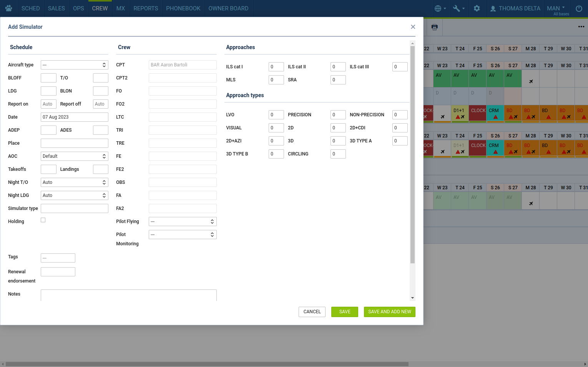Expand the Aircraft type dropdown
588x367 pixels.
pos(74,65)
